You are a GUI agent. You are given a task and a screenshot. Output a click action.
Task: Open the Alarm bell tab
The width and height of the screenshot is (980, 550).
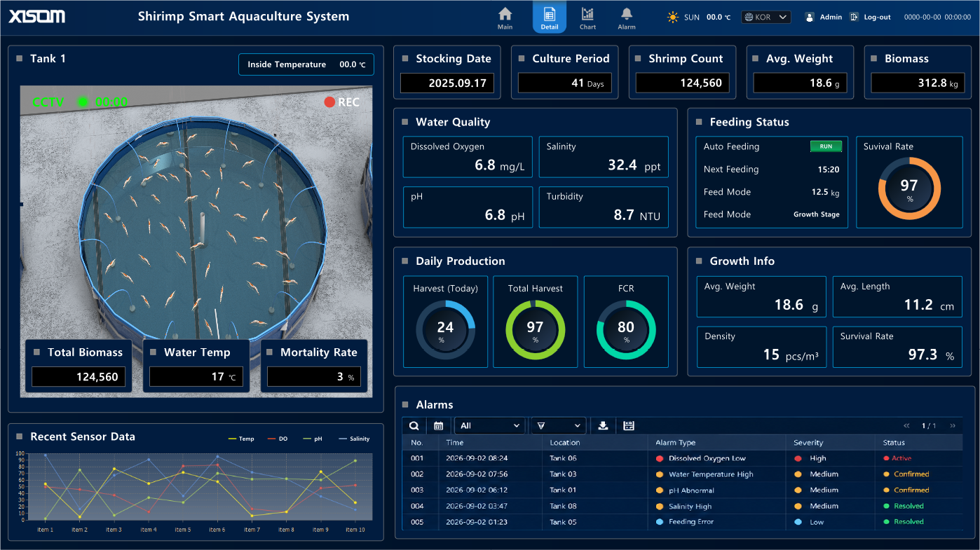point(627,18)
